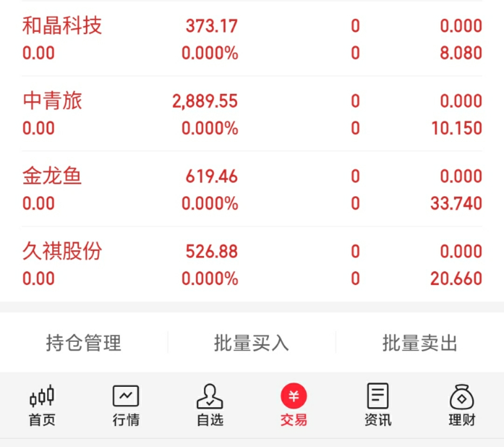Tap 0.000 cost price in 和晶科技 row
The height and width of the screenshot is (447, 504).
(461, 26)
